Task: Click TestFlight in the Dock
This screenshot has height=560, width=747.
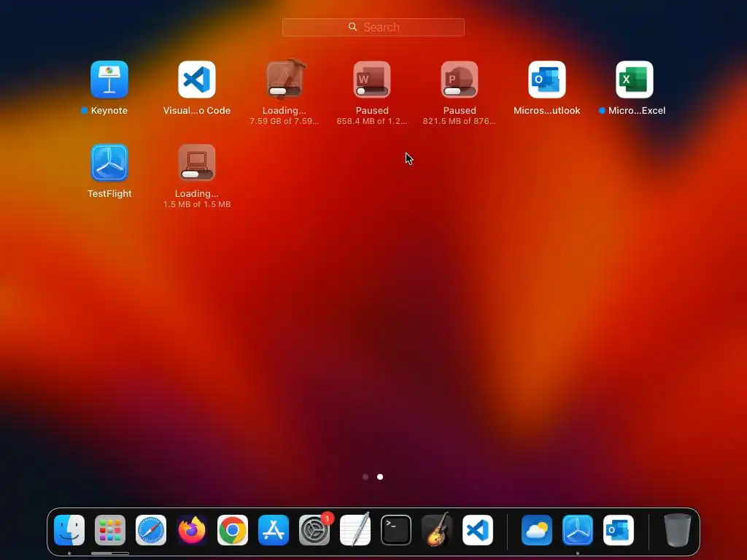Action: click(x=578, y=530)
